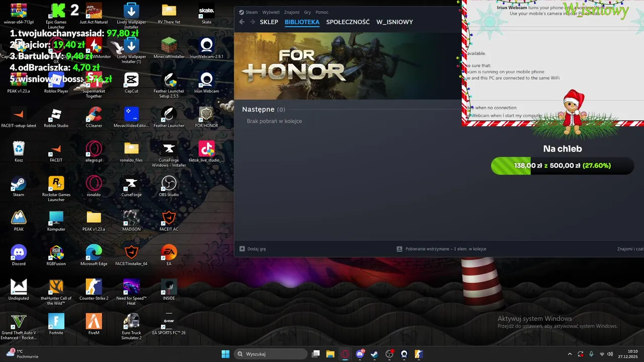Select the Supermarket Together shortcut
The height and width of the screenshot is (362, 644).
[94, 85]
